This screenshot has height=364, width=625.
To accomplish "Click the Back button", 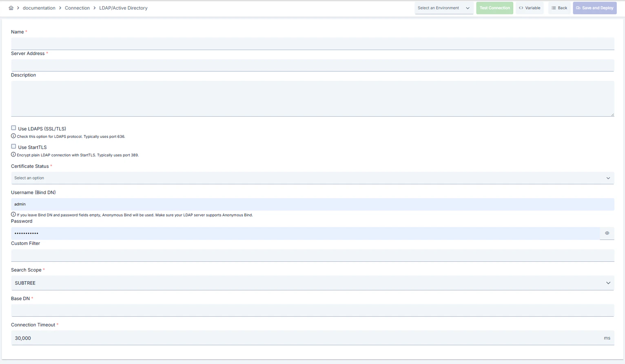I will 559,8.
